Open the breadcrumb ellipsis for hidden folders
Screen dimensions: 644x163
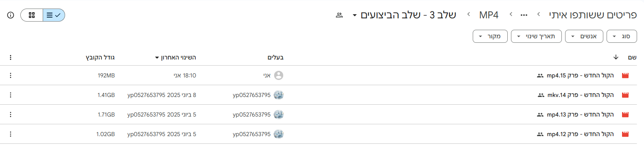point(524,15)
